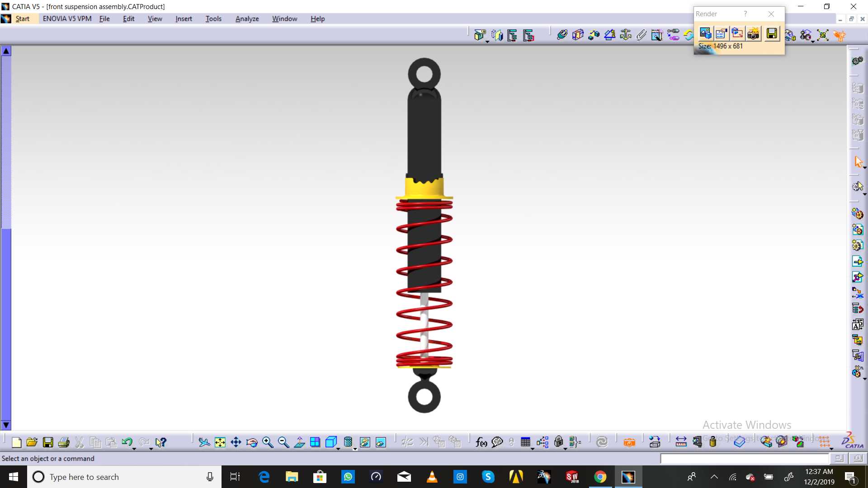Expand the Existing Component dropdown arrow

(x=487, y=42)
